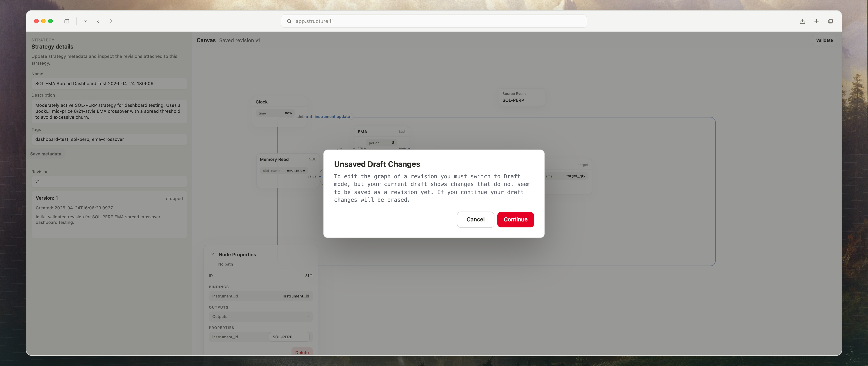Image resolution: width=868 pixels, height=366 pixels.
Task: Click the app.structure.fi address bar
Action: pos(434,21)
